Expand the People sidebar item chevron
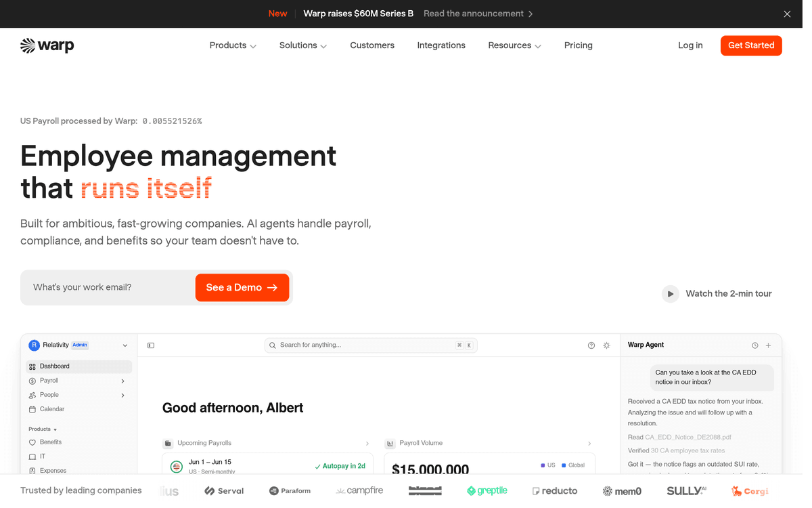The height and width of the screenshot is (508, 812). point(122,395)
